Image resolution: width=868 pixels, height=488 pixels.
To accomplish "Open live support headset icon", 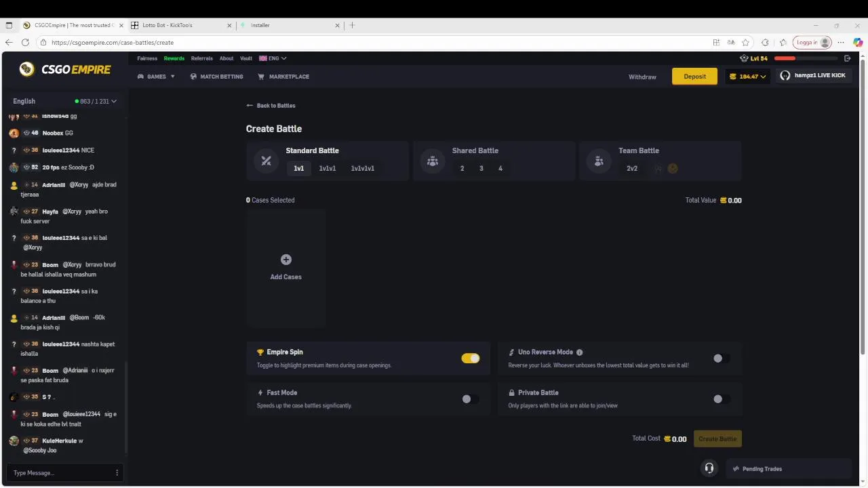I will click(x=709, y=468).
